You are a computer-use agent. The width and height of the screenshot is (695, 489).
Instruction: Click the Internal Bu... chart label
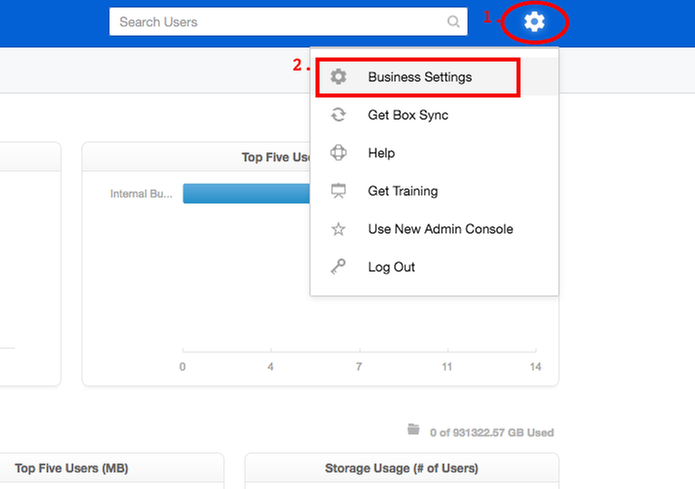(x=141, y=194)
